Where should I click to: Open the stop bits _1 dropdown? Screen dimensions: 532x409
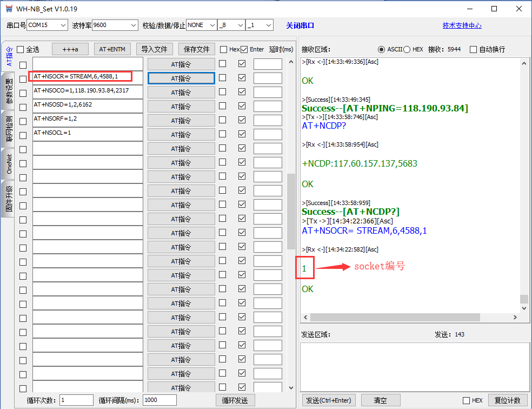pyautogui.click(x=260, y=25)
